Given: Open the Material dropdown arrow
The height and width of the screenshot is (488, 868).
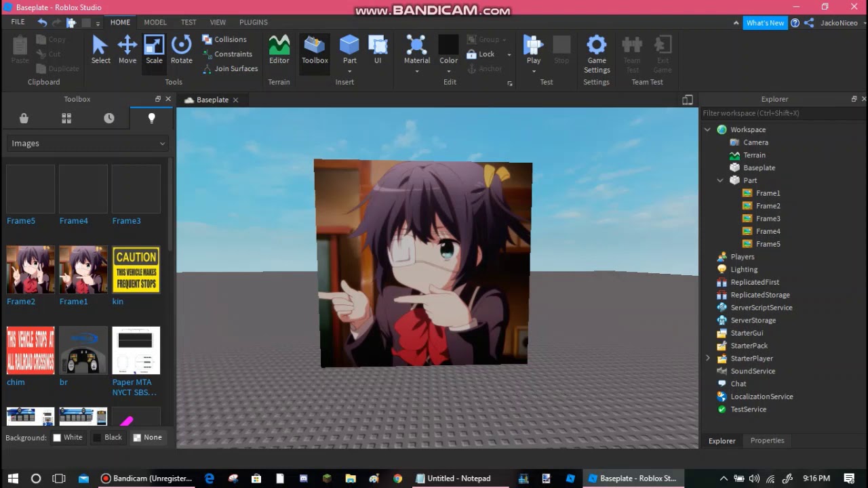Looking at the screenshot, I should pyautogui.click(x=417, y=70).
